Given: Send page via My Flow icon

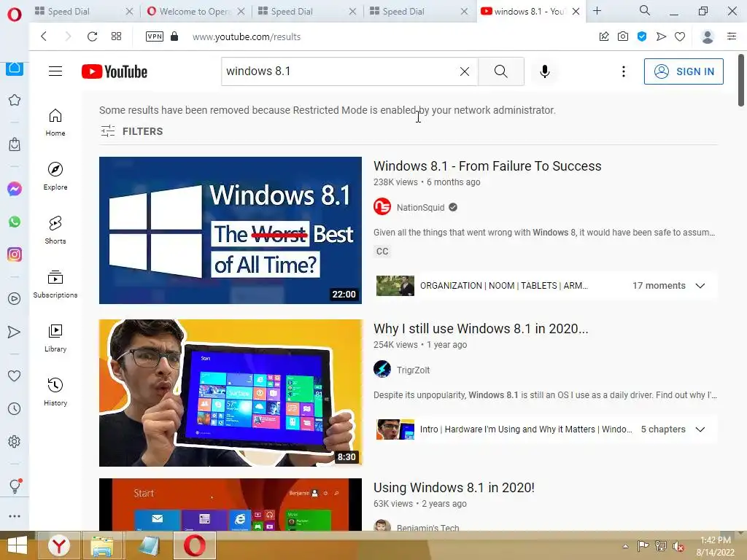Looking at the screenshot, I should pos(661,36).
